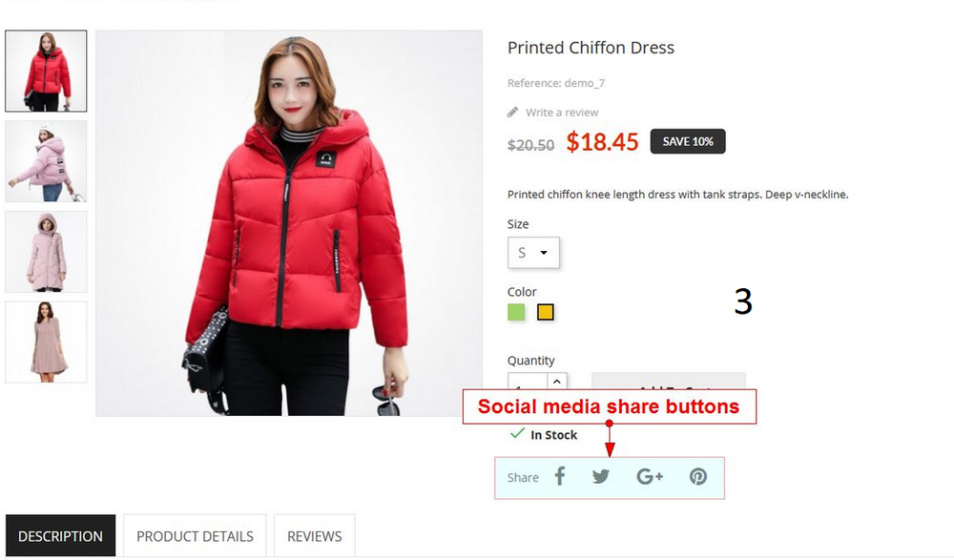Increase quantity with the up arrow
The image size is (954, 560).
(557, 381)
